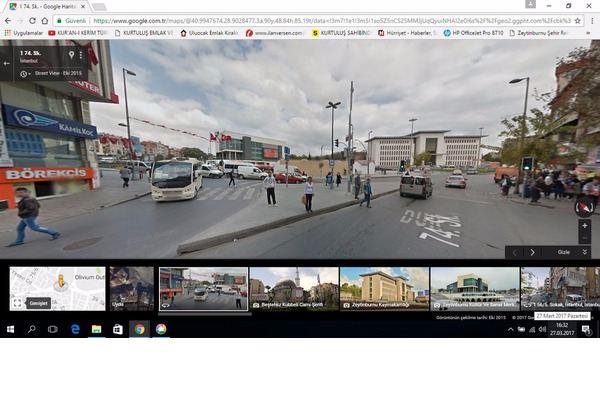Show hidden system tray icons chevron
This screenshot has height=400, width=600.
click(x=510, y=329)
